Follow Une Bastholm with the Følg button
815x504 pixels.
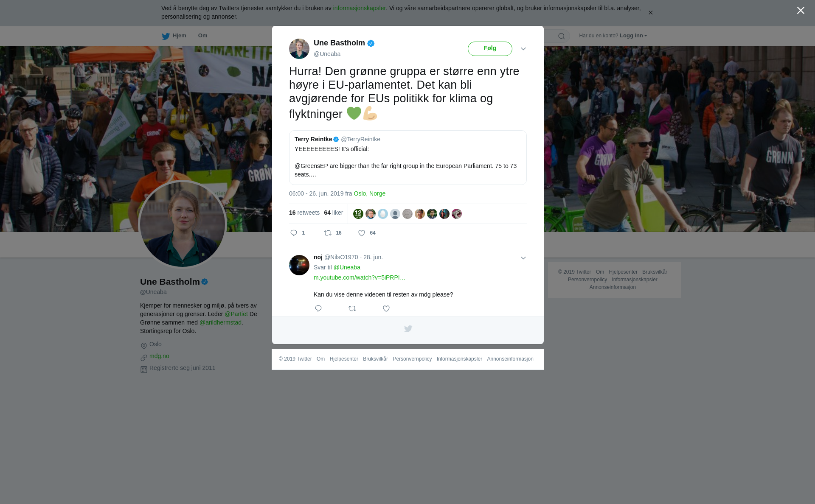click(490, 49)
